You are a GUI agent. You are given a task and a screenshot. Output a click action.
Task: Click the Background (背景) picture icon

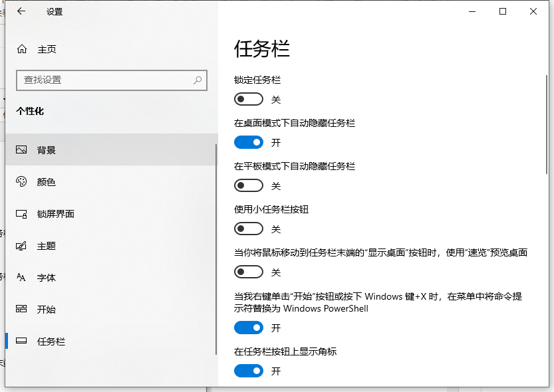coord(22,150)
